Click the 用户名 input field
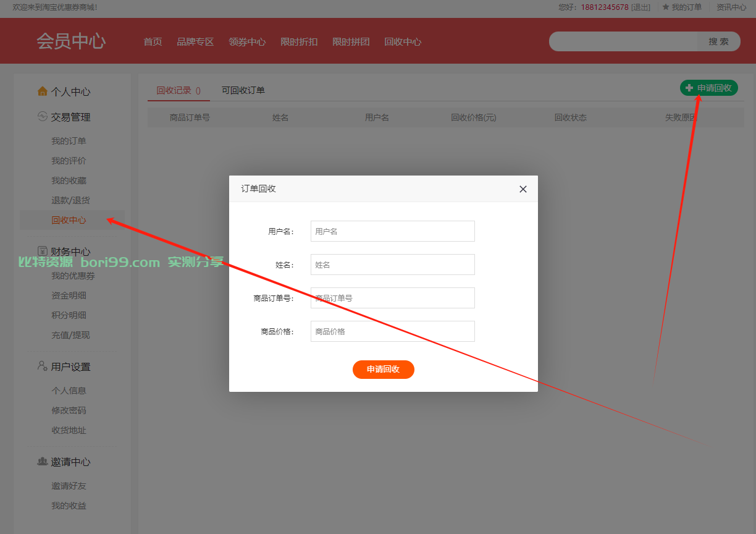This screenshot has width=756, height=534. pos(393,231)
